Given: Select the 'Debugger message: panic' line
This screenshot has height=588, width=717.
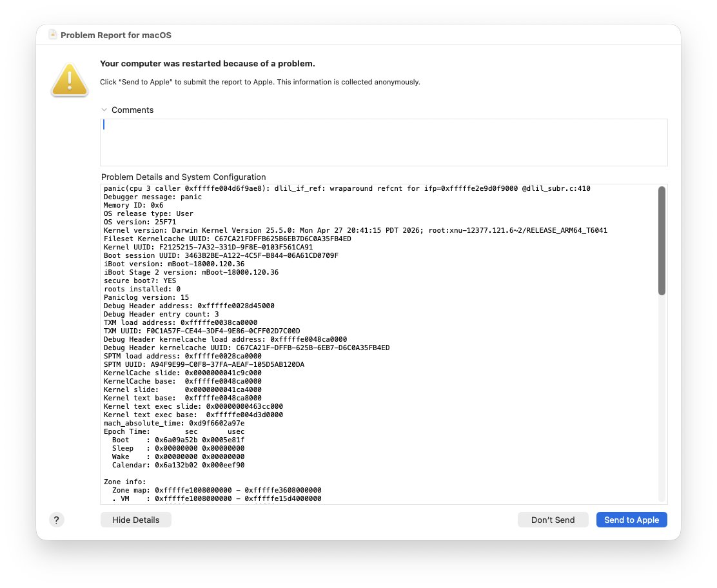Looking at the screenshot, I should [152, 197].
